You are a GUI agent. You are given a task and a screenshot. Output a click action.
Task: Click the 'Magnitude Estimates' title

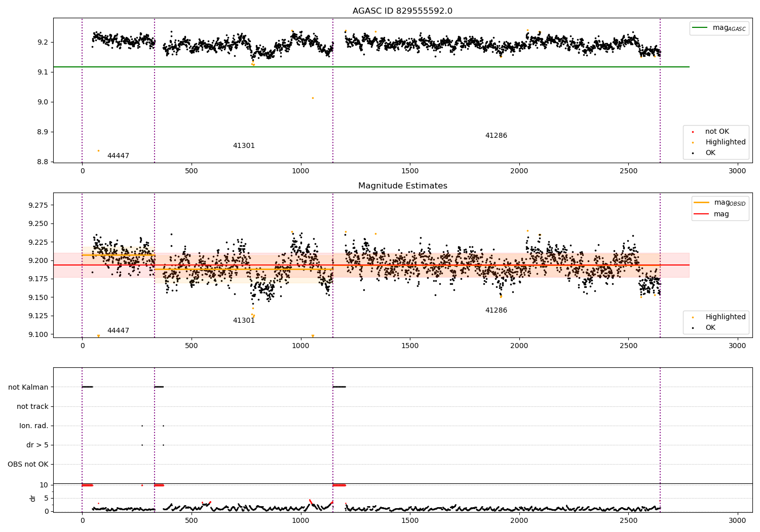[x=403, y=186]
